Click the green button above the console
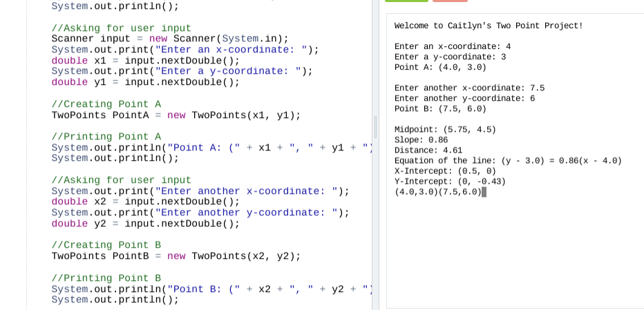Viewport: 644px width, 310px height. click(406, 1)
